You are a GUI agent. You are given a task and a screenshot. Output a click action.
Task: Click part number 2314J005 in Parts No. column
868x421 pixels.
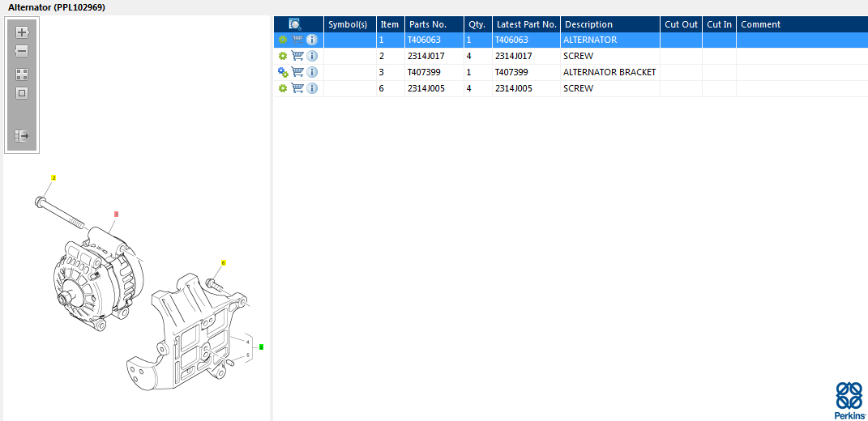[425, 88]
